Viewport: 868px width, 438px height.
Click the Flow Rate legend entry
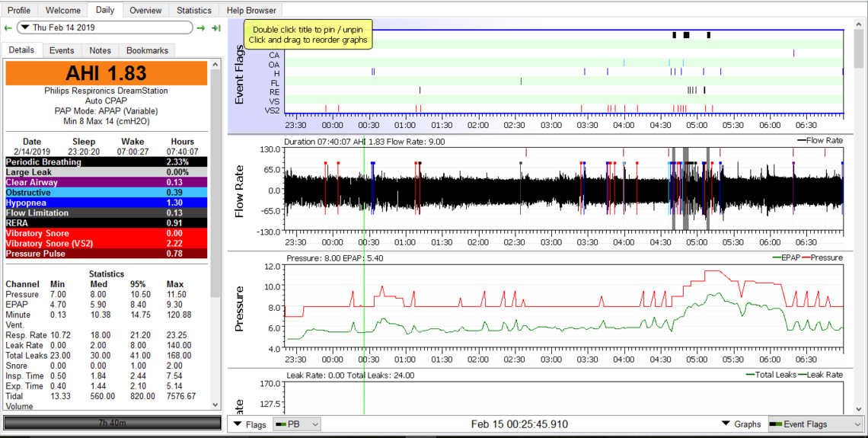tap(820, 141)
